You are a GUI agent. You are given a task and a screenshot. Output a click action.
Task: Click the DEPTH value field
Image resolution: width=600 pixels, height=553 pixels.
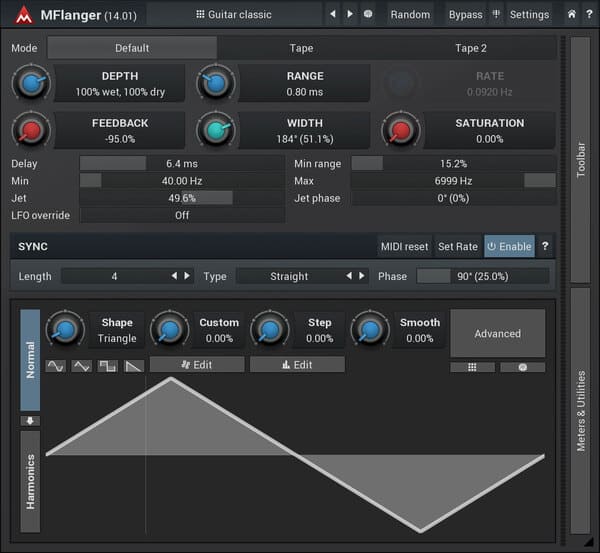pos(120,83)
